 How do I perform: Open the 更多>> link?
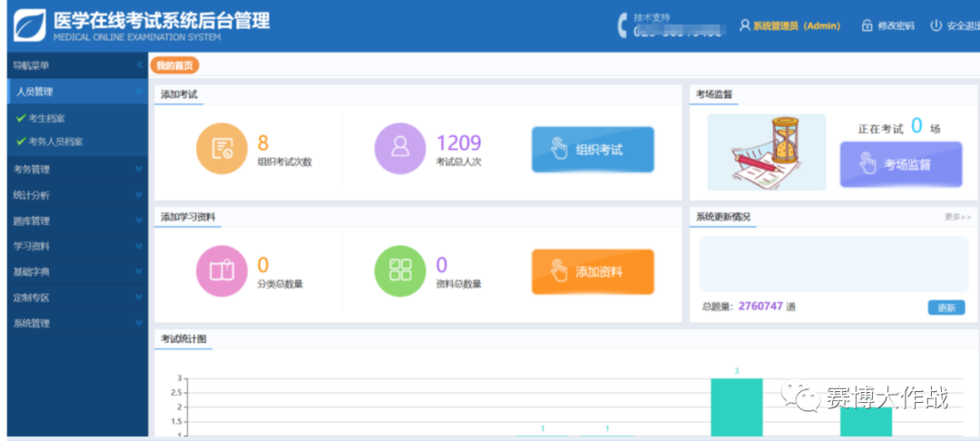coord(957,217)
